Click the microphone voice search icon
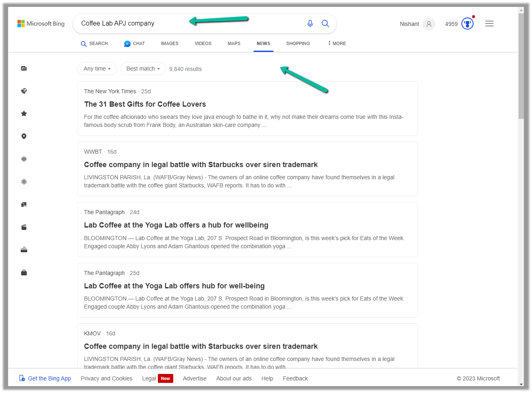532x393 pixels. tap(310, 24)
